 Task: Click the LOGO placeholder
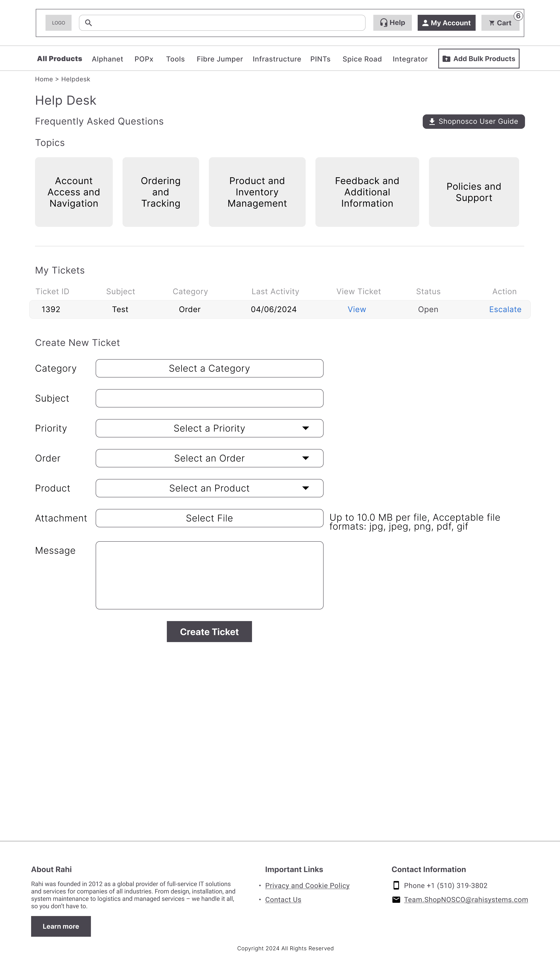pos(59,23)
